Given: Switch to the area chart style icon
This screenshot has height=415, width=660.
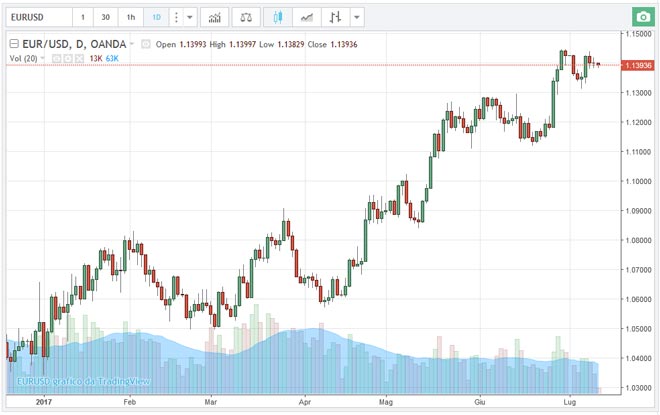Looking at the screenshot, I should [x=308, y=18].
